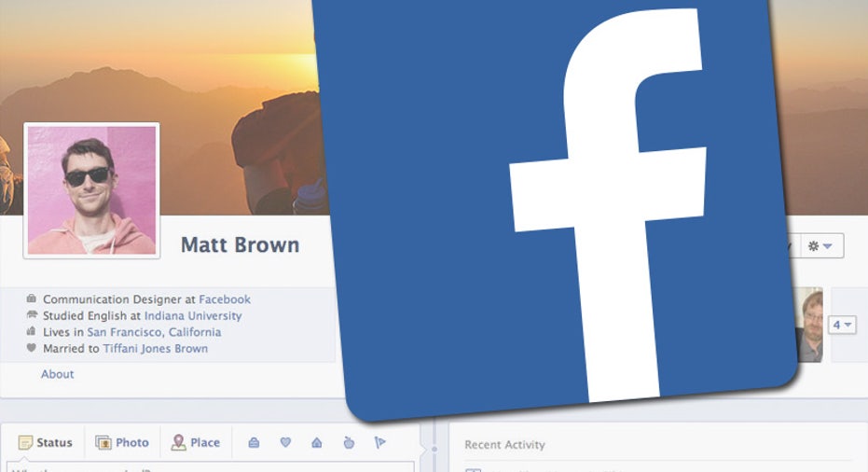Open the Facebook employer link

pos(225,299)
